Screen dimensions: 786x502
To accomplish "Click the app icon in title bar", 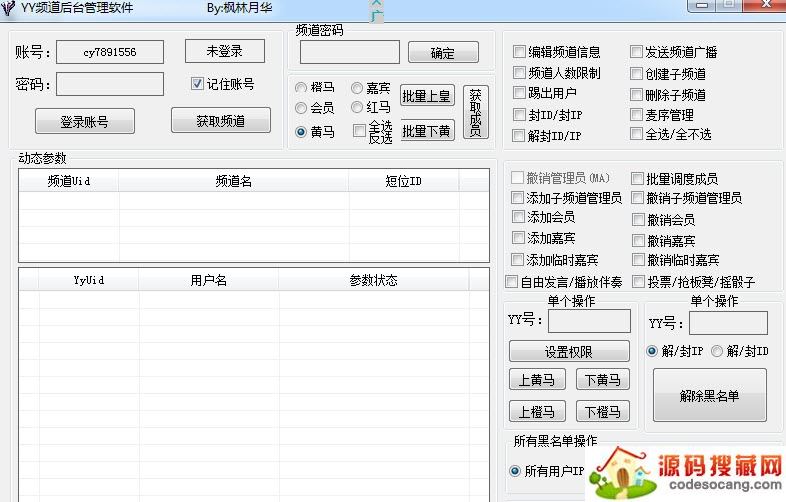I will click(9, 8).
